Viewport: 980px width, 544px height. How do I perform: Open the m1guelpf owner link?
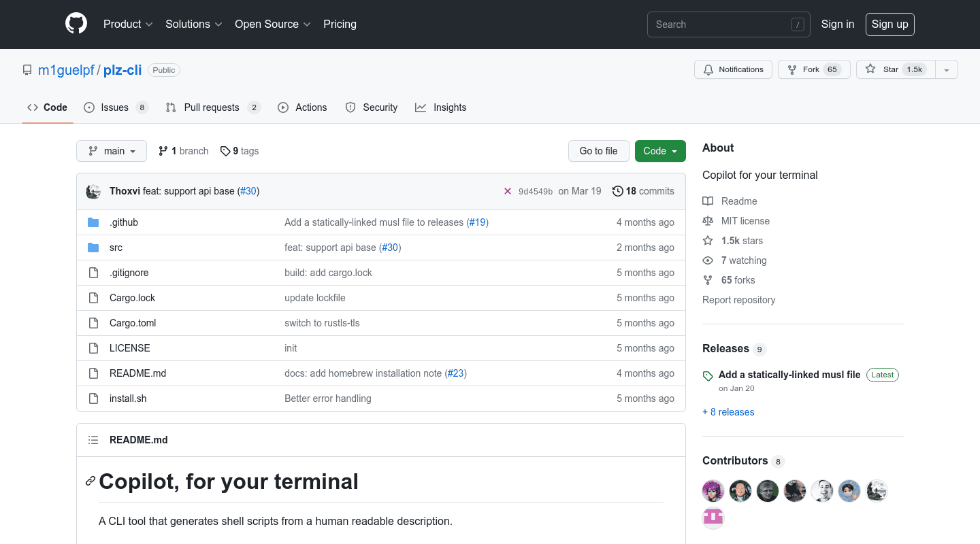(x=66, y=70)
